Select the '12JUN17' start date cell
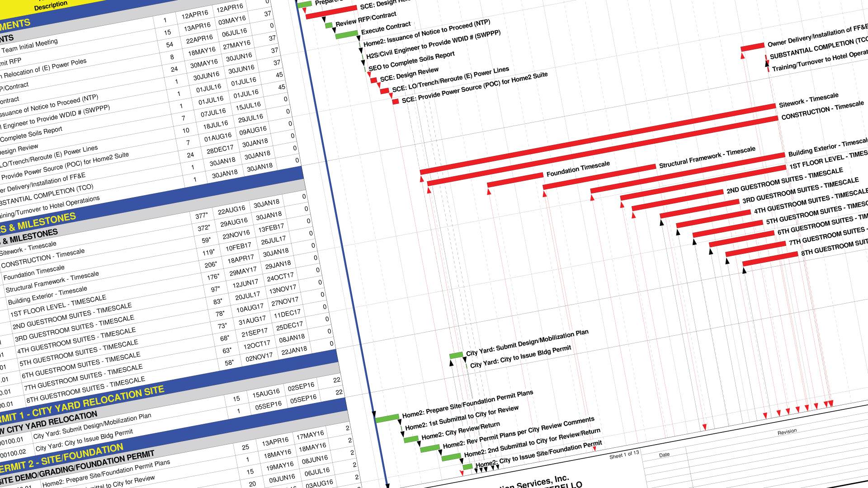 245,284
